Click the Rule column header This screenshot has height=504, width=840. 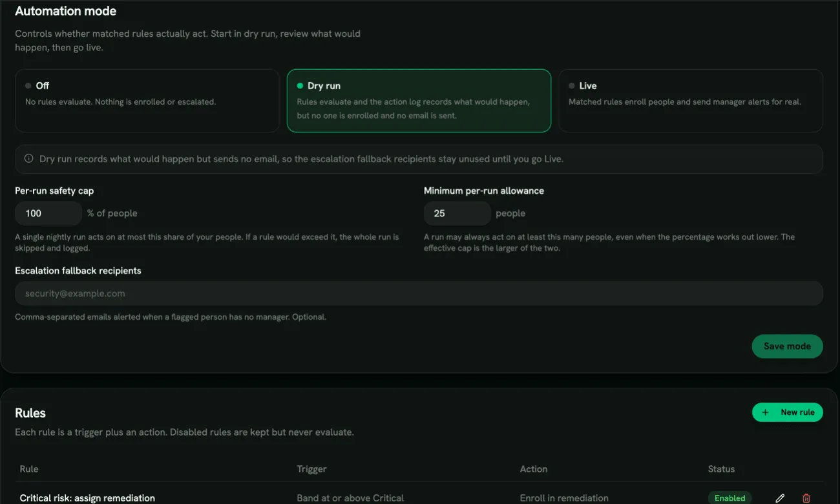coord(29,469)
